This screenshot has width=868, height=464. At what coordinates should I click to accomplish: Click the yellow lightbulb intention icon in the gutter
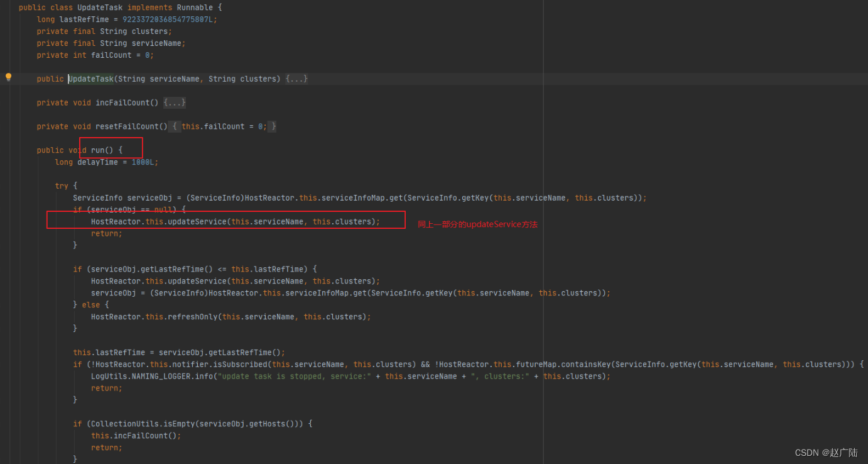pos(9,77)
